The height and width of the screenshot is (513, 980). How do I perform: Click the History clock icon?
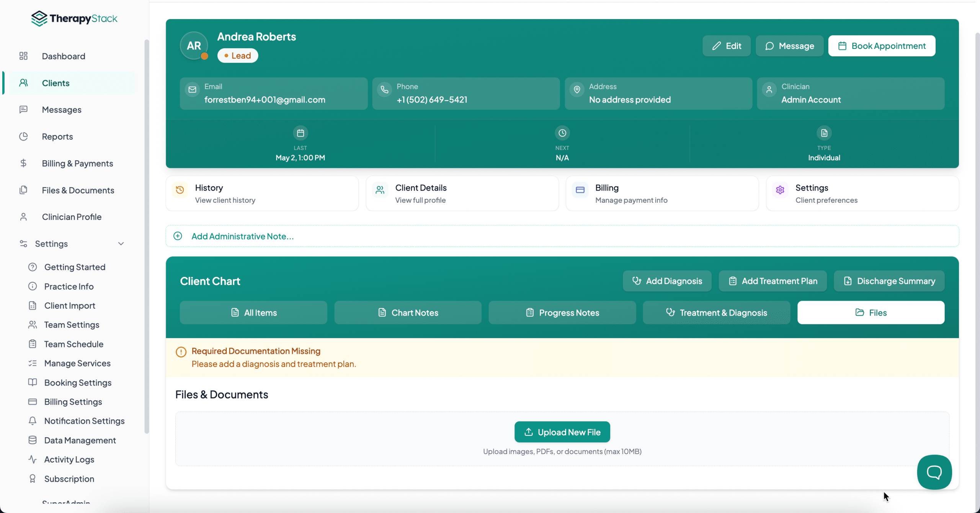pos(180,189)
